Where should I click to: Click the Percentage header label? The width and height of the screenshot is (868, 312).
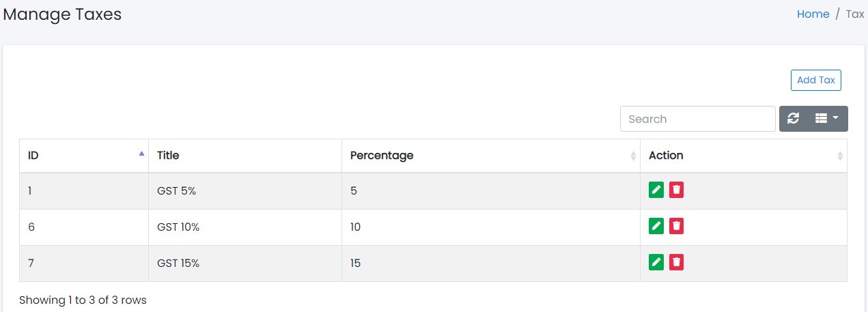(x=382, y=156)
